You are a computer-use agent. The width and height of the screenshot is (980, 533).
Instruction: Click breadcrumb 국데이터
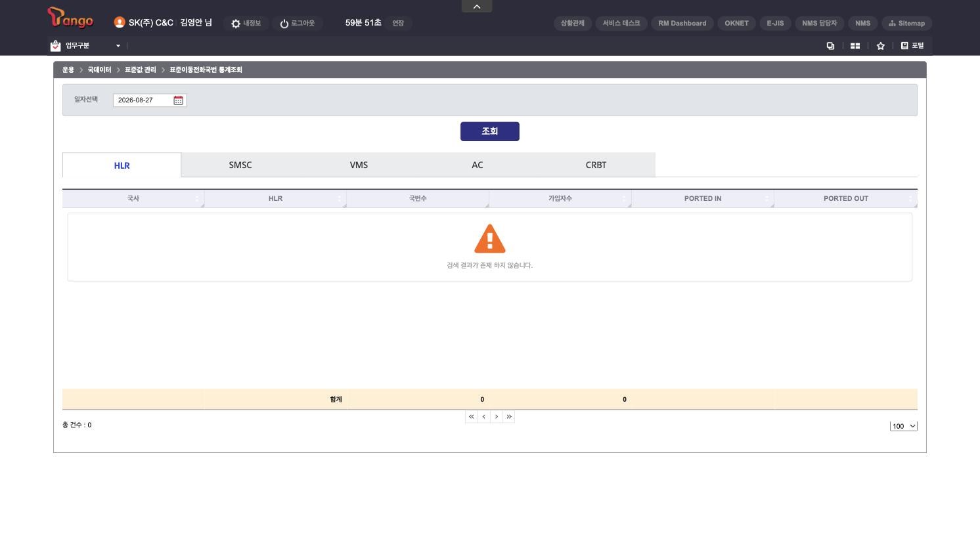click(x=99, y=70)
